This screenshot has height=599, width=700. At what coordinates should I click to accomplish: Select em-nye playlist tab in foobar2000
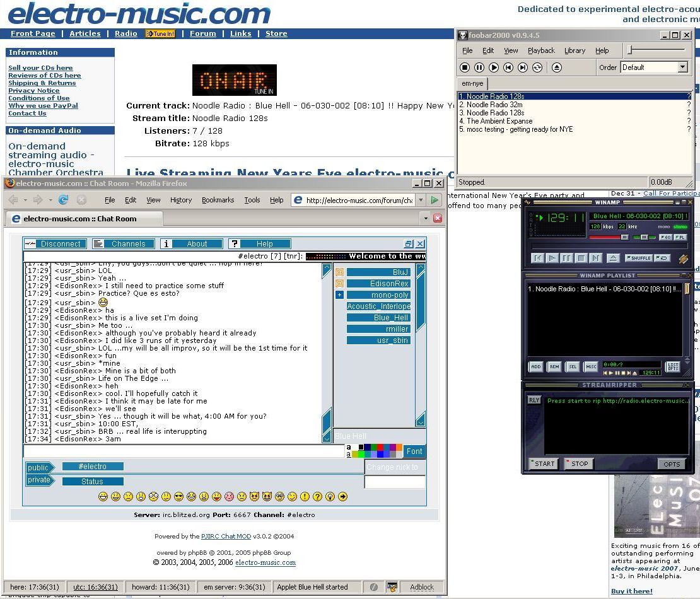[x=472, y=83]
